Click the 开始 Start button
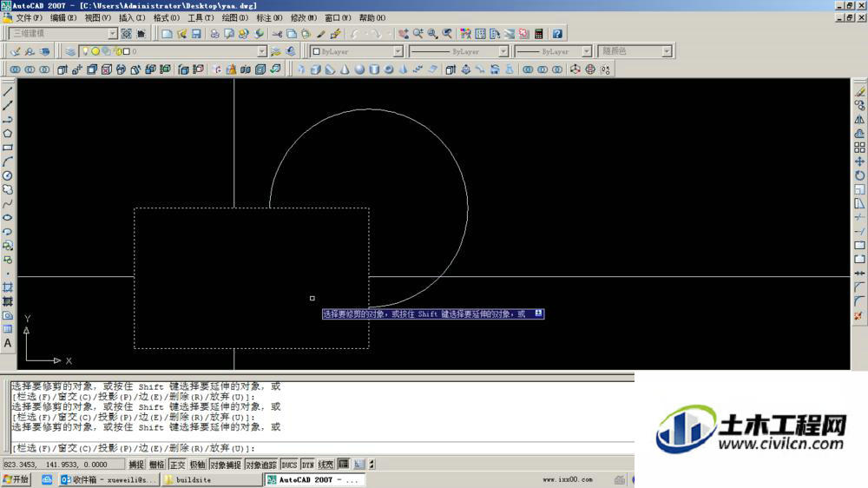 (x=16, y=479)
